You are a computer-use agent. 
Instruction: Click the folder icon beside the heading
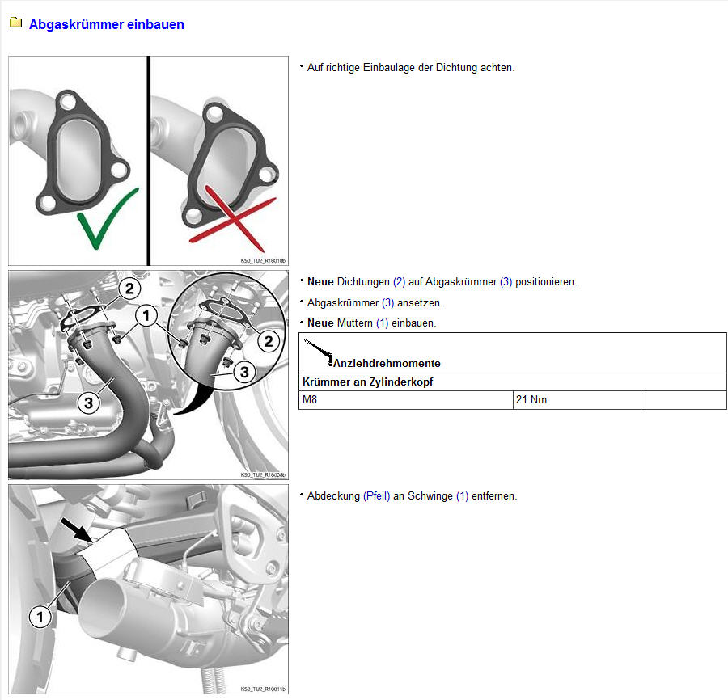coord(15,23)
